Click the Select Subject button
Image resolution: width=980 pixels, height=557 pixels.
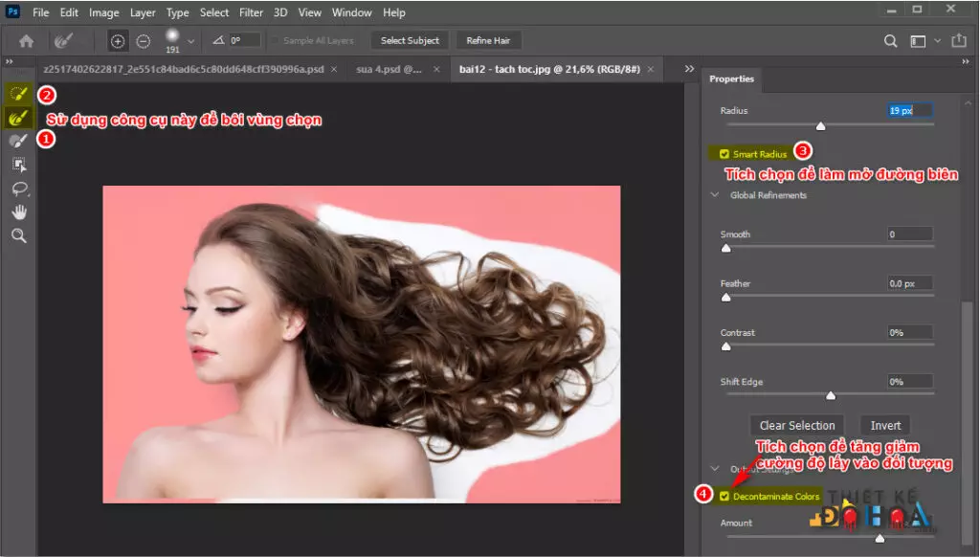click(410, 40)
